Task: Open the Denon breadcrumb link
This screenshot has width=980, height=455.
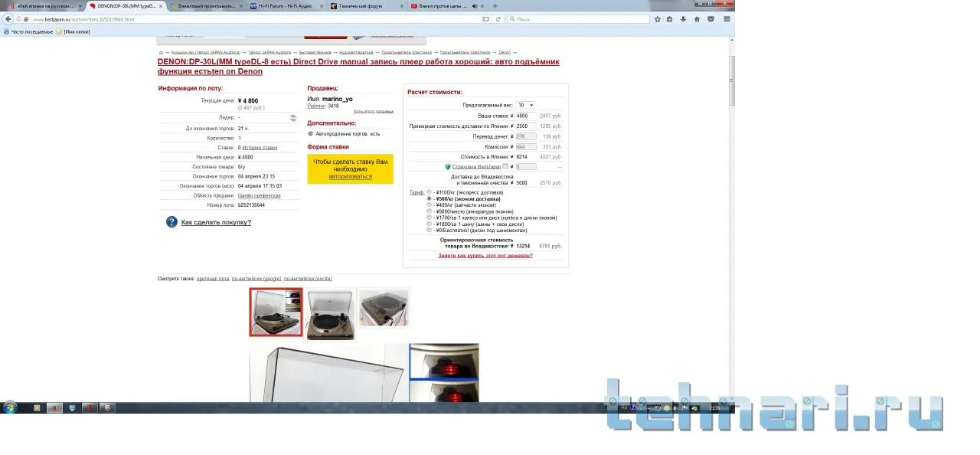Action: [x=505, y=52]
